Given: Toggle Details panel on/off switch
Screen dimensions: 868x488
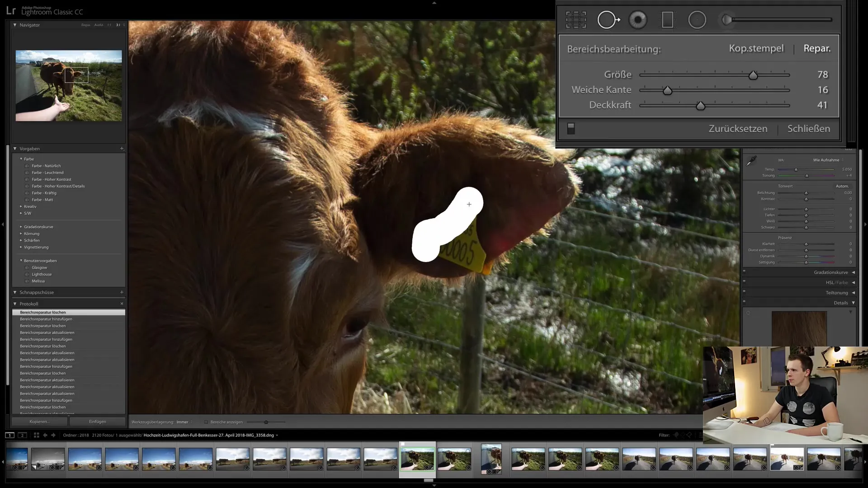Looking at the screenshot, I should (744, 301).
